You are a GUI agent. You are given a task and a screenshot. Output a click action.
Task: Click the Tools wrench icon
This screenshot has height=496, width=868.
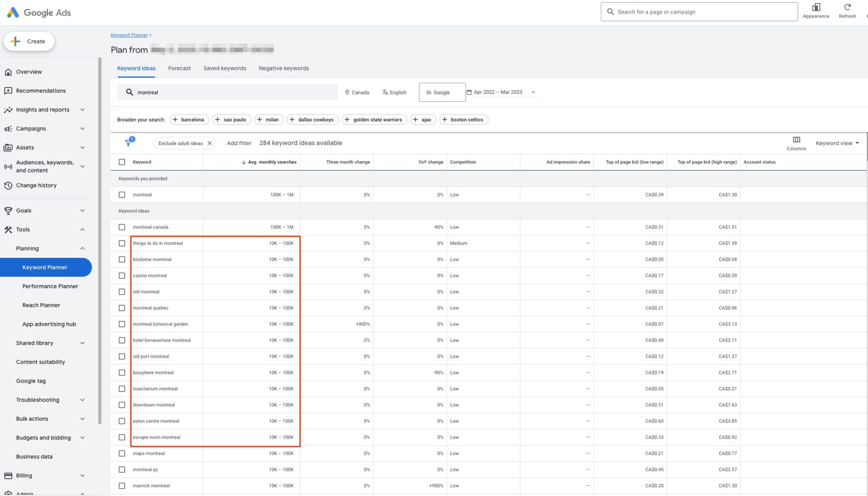[x=8, y=229]
